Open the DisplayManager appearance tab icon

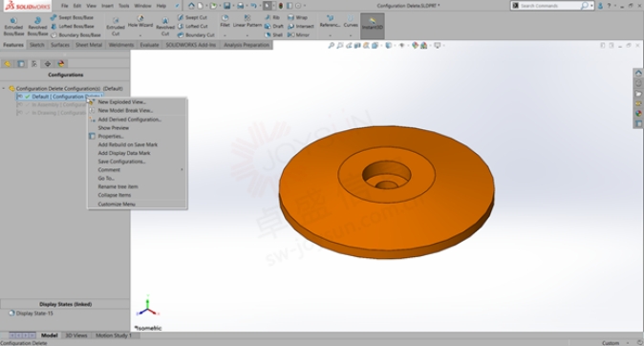(61, 64)
